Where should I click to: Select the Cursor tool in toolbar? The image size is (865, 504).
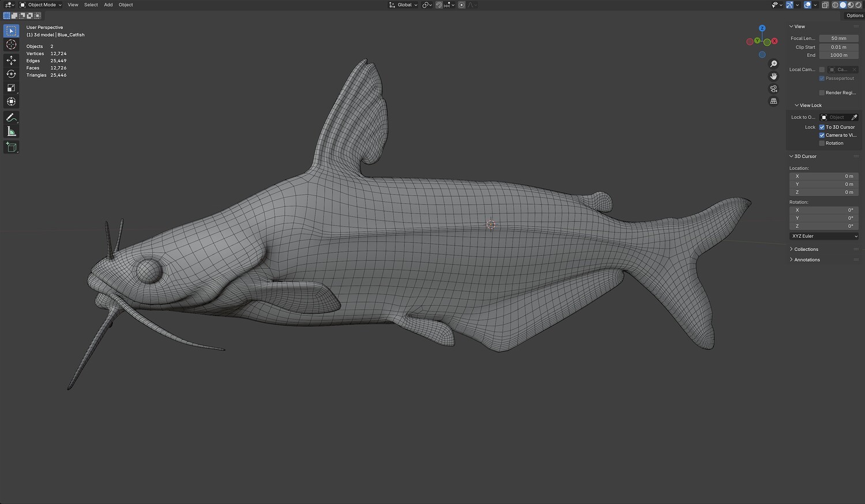click(11, 45)
